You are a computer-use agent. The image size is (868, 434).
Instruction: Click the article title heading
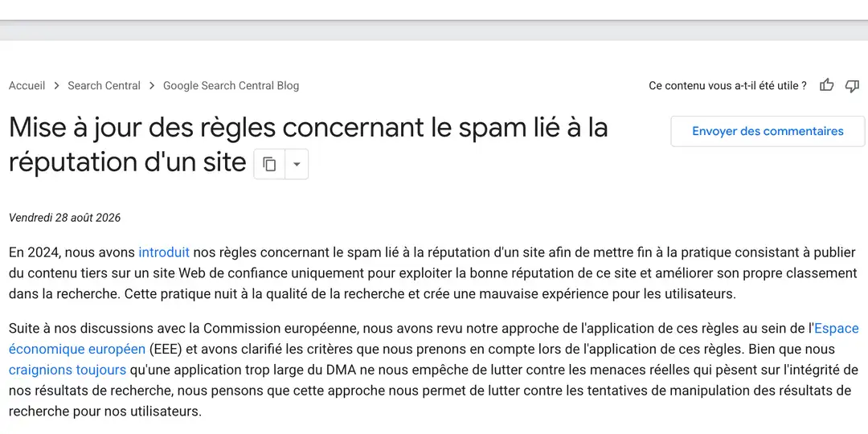click(x=309, y=145)
